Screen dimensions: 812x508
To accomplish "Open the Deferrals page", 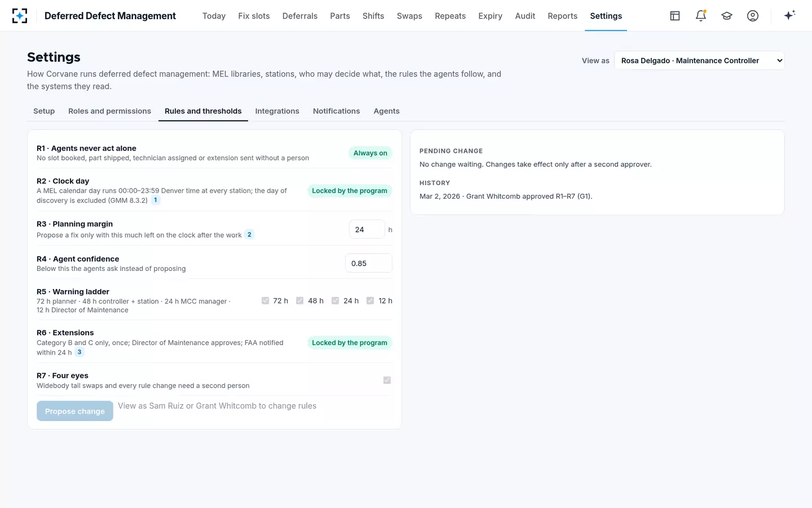I will [300, 16].
